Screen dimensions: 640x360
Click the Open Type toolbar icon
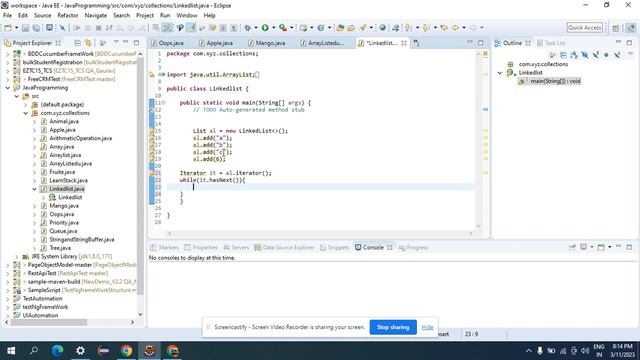340,28
